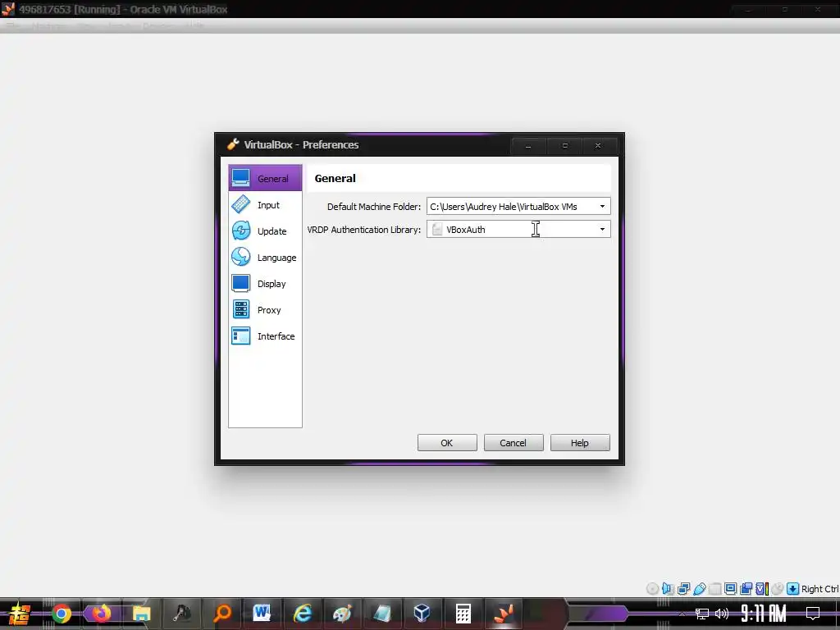Show hidden system tray icons
This screenshot has width=840, height=630.
(682, 614)
